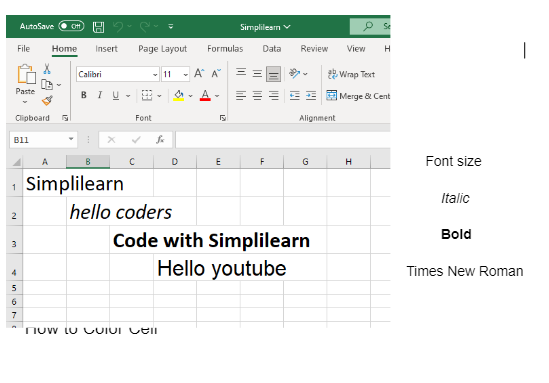Screen dimensions: 549x383
Task: Click the Orientation text angle icon
Action: tap(294, 74)
